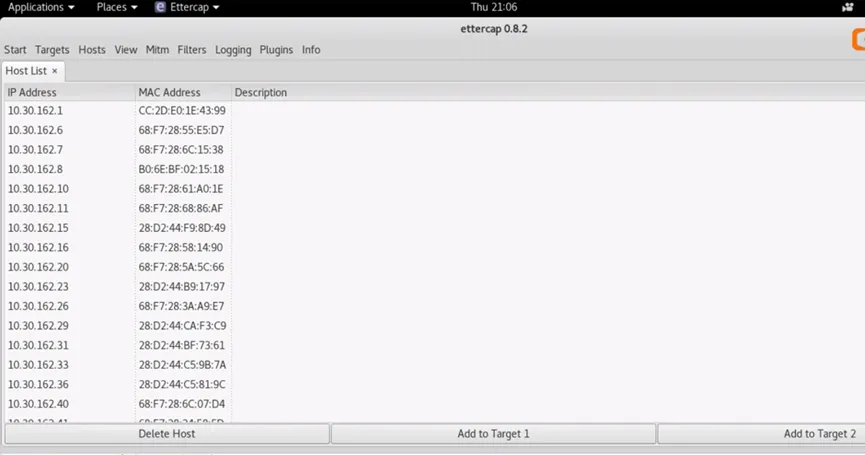
Task: Click MAC address 68:F7:28:68:86:AF
Action: tap(181, 208)
